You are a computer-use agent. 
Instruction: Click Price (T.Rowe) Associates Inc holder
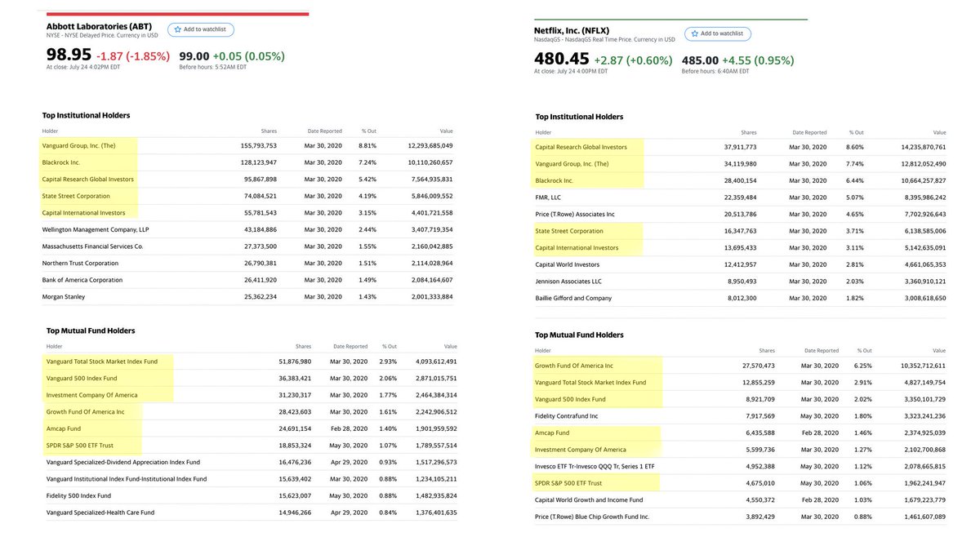[x=575, y=214]
